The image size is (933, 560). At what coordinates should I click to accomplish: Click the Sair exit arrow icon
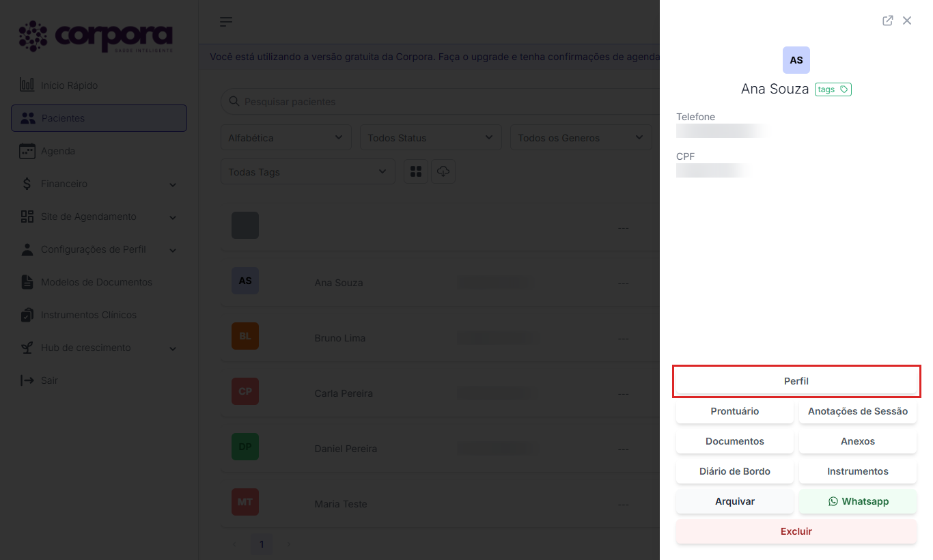click(27, 380)
